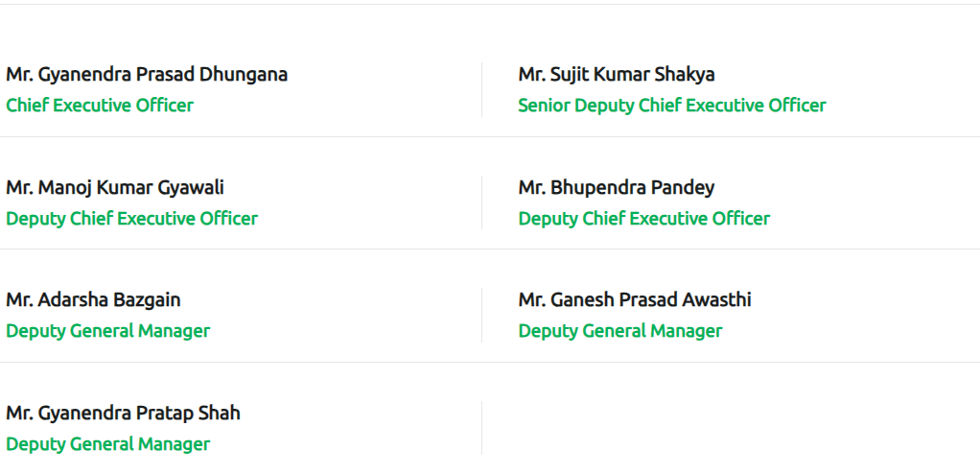
Task: Select Mr. Ganesh Prasad Awasthi's name
Action: point(635,300)
